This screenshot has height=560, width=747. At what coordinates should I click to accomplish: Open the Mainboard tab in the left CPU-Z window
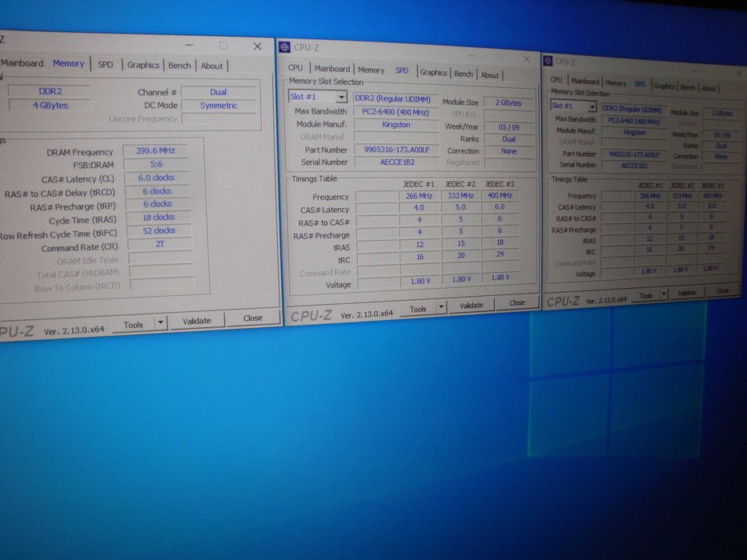(x=22, y=63)
